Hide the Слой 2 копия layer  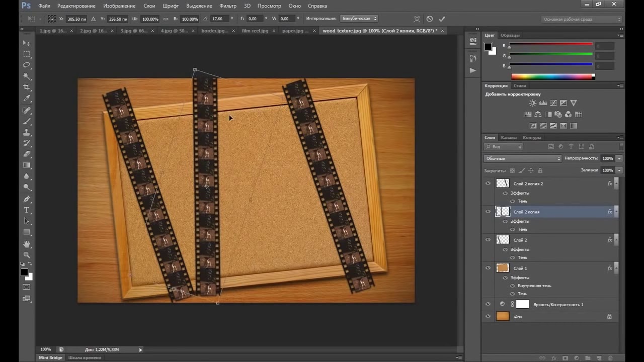coord(488,212)
